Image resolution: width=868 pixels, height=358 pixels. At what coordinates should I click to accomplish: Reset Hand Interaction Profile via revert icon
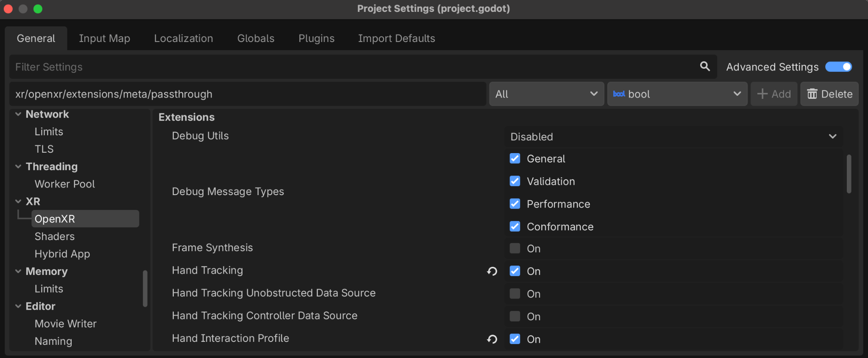(492, 339)
